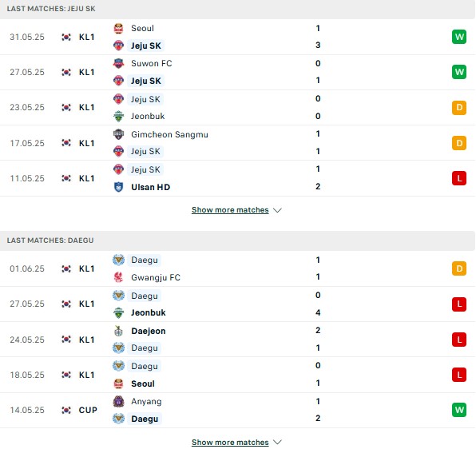476x457 pixels.
Task: Expand more matches under Daegu
Action: point(230,442)
